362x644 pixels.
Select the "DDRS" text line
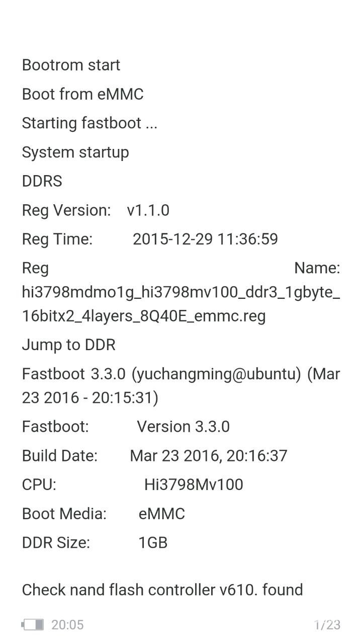(42, 181)
